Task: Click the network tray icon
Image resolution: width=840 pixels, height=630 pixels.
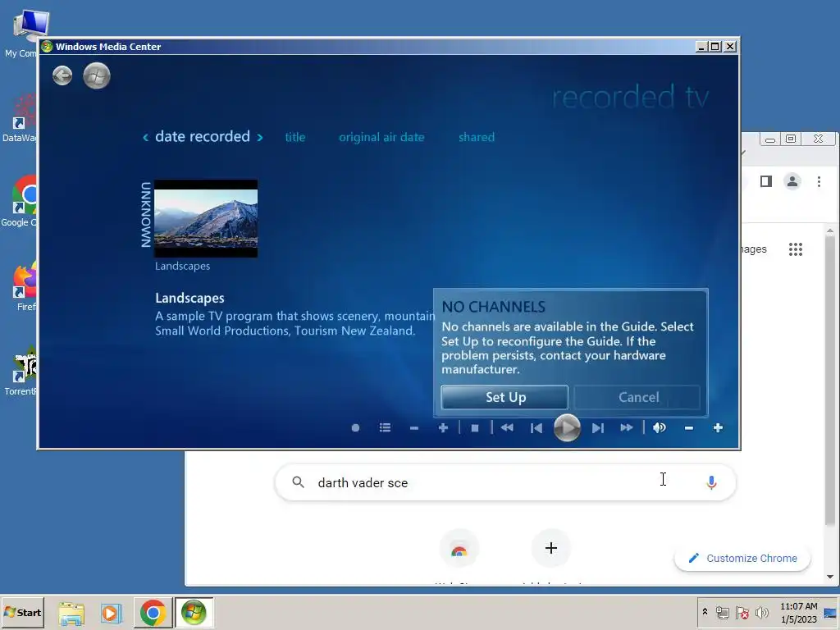Action: pos(722,612)
